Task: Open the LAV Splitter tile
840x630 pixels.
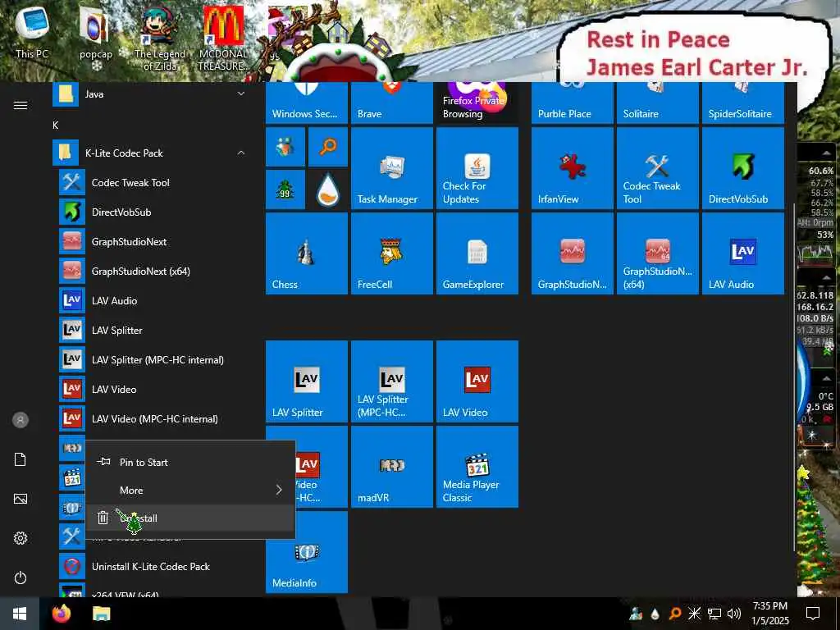Action: point(307,381)
